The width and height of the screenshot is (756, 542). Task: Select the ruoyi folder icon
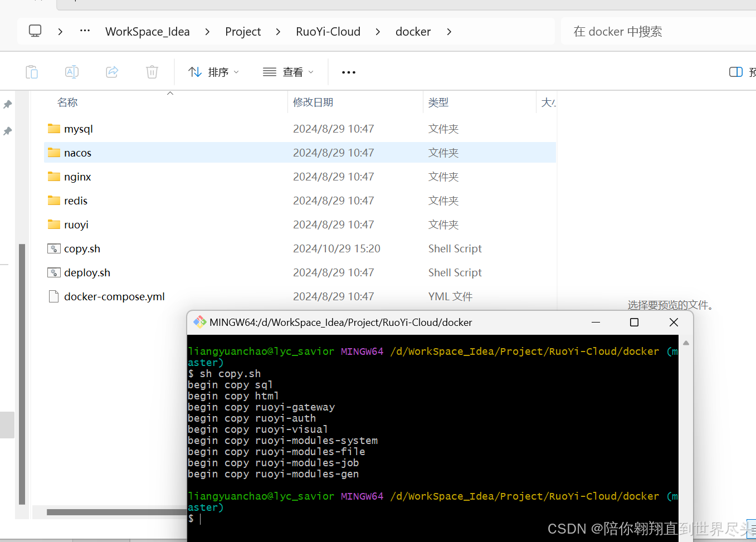pyautogui.click(x=54, y=224)
